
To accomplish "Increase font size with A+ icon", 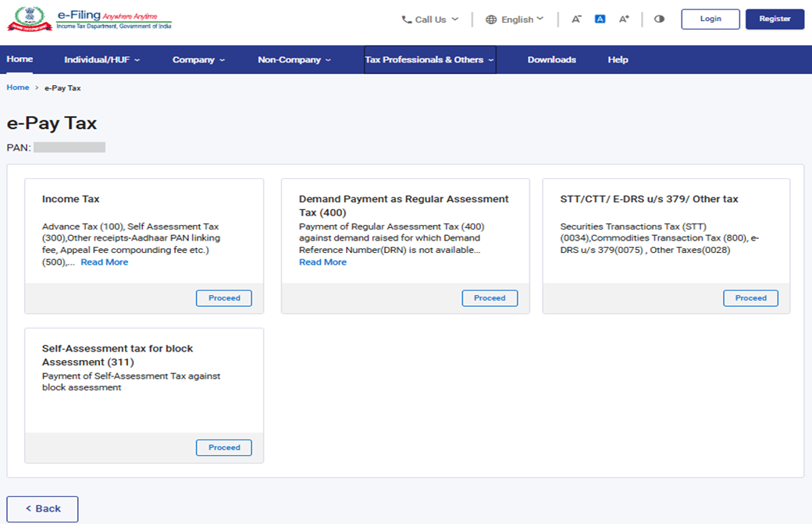I will (x=624, y=20).
